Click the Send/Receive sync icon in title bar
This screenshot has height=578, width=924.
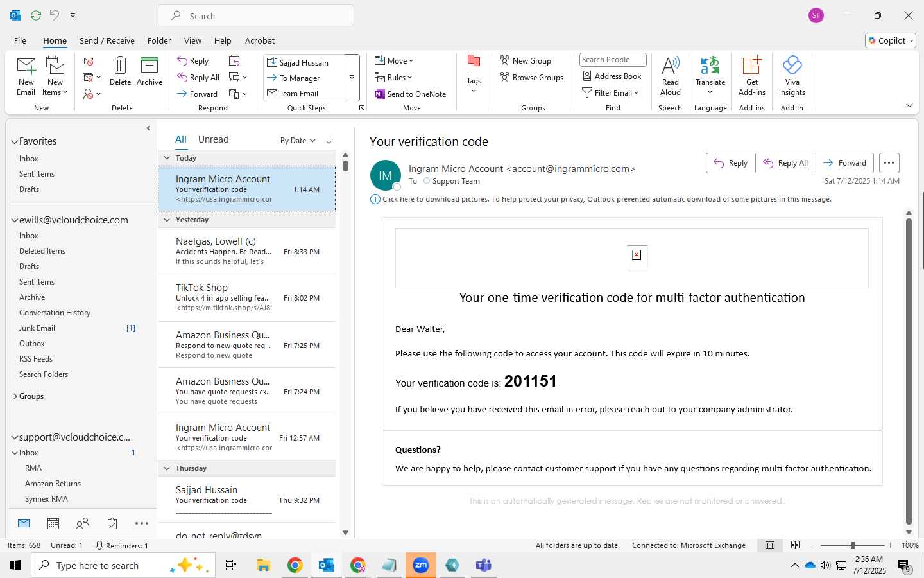point(36,15)
